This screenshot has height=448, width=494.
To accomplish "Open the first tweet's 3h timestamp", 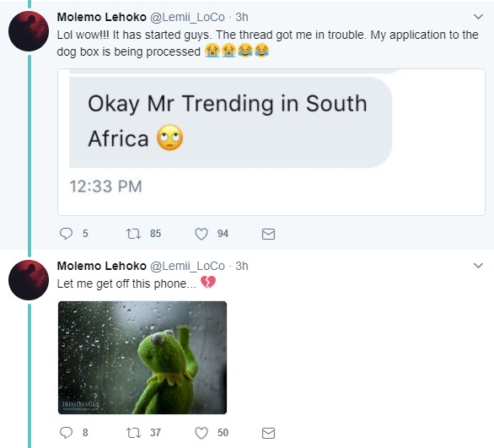I will 242,17.
